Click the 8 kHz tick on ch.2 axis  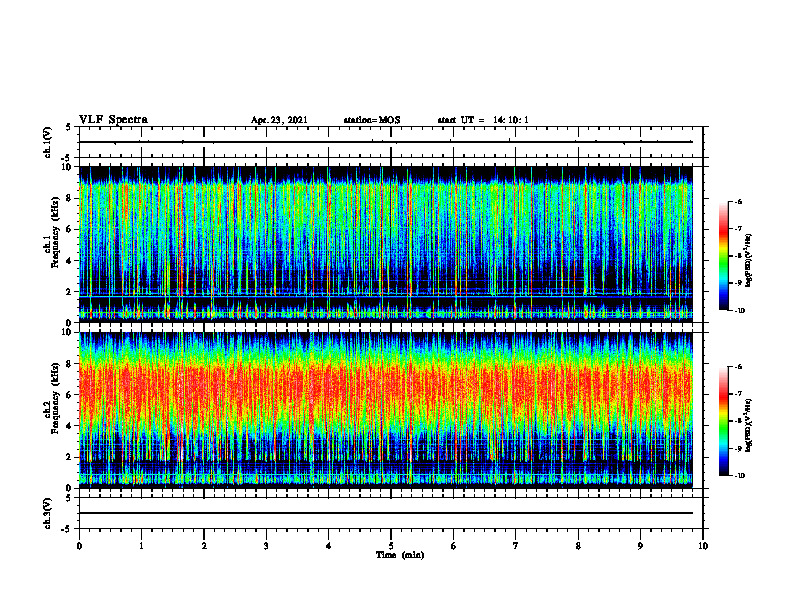[70, 364]
